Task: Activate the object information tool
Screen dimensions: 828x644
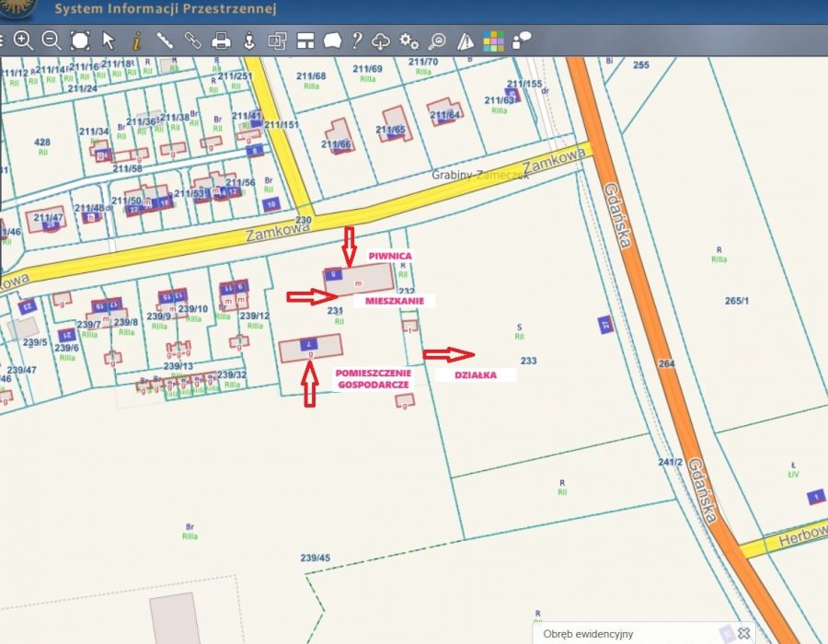Action: pyautogui.click(x=136, y=40)
